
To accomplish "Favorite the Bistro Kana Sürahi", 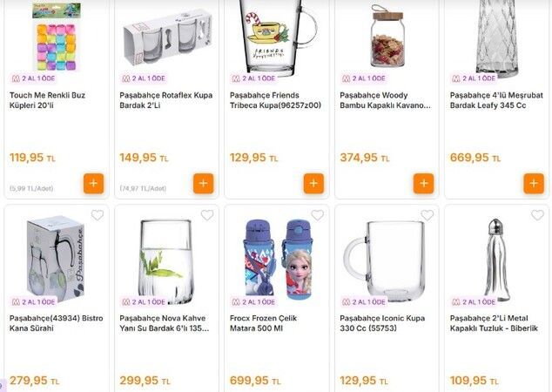I will (x=98, y=215).
